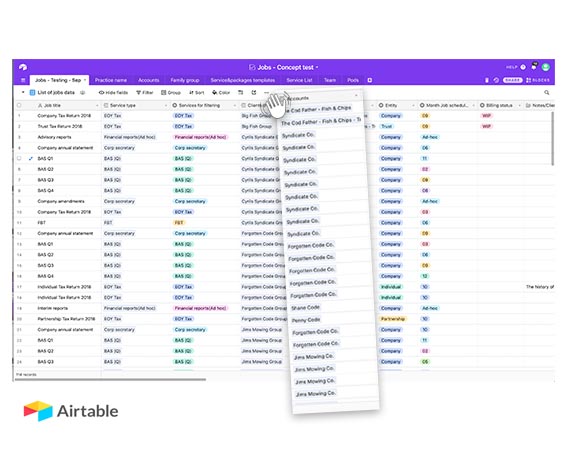Open the Jobs - Concept test base dropdown
Screen dimensions: 567x455
[317, 68]
